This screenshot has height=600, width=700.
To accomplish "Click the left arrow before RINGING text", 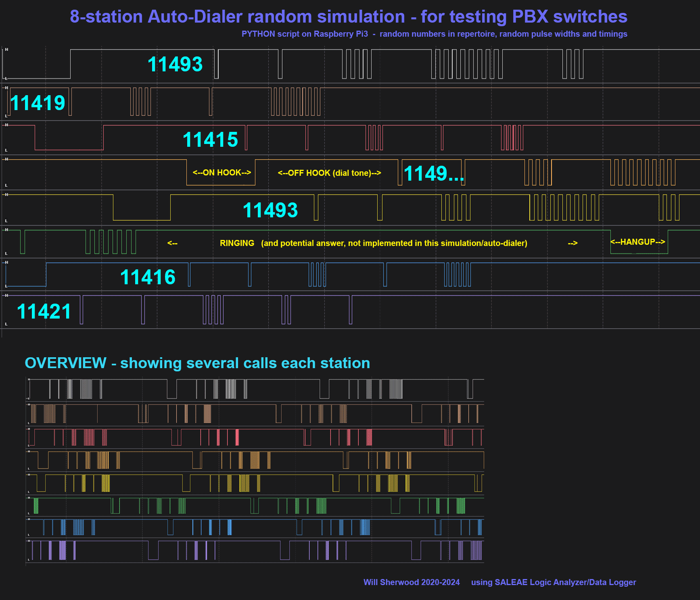I will click(x=172, y=243).
